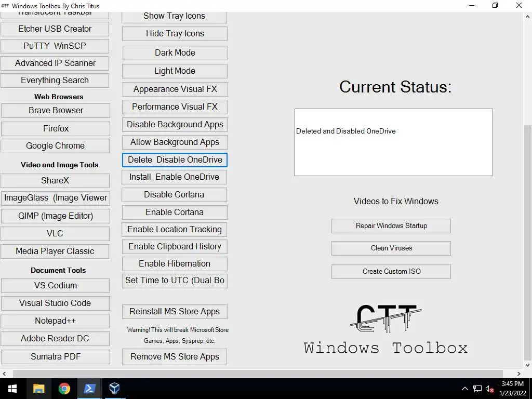This screenshot has height=399, width=532.
Task: Click inside the Current Status text box
Action: pos(394,142)
